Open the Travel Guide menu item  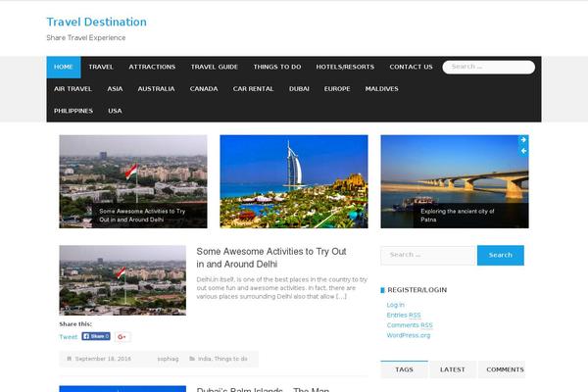tap(214, 67)
